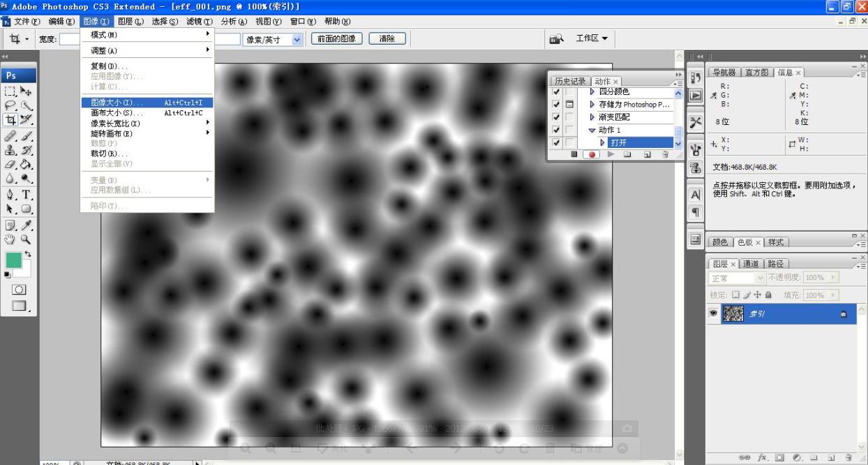The height and width of the screenshot is (465, 868).
Task: Toggle checkbox for 动作 1
Action: [x=556, y=130]
